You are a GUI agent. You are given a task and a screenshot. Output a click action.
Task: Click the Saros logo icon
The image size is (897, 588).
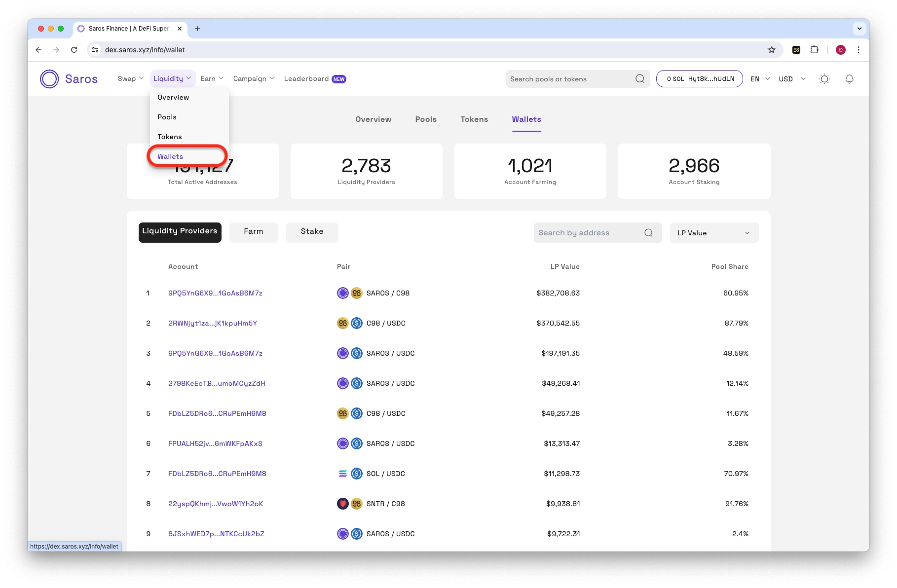(x=49, y=79)
